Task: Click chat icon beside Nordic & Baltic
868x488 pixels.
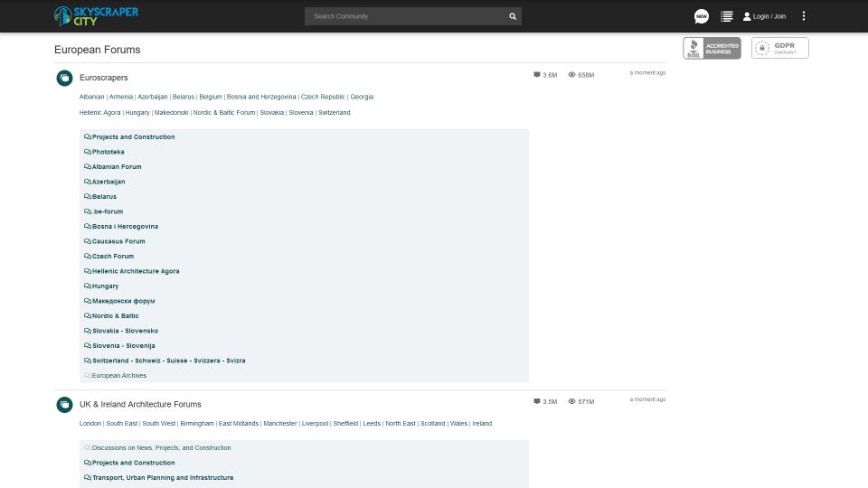Action: (x=88, y=316)
